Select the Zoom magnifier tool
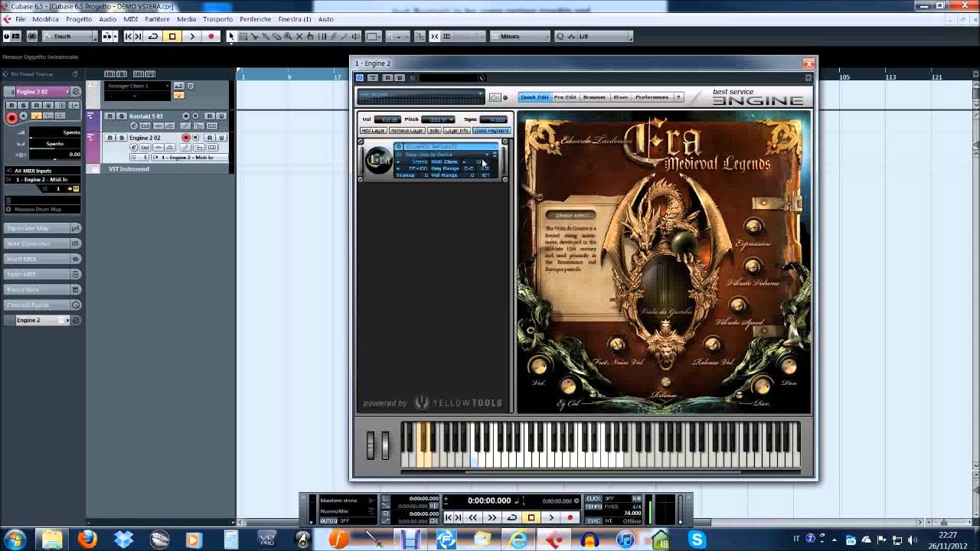 (x=288, y=36)
